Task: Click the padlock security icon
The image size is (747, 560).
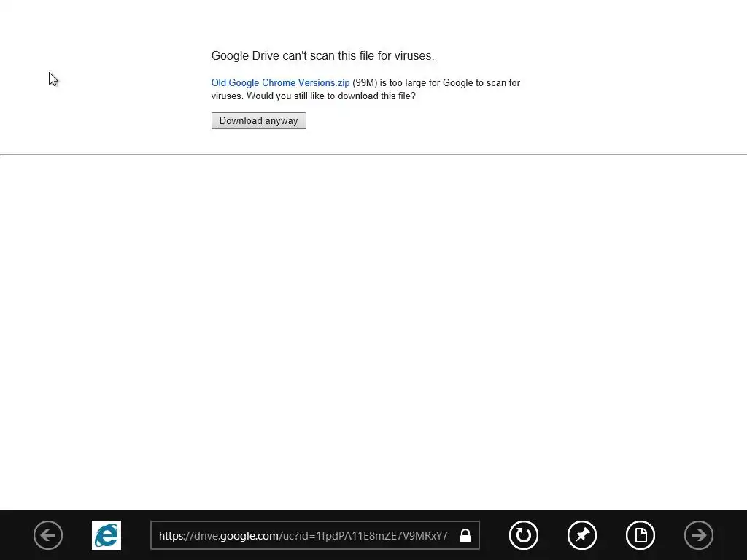Action: point(465,536)
